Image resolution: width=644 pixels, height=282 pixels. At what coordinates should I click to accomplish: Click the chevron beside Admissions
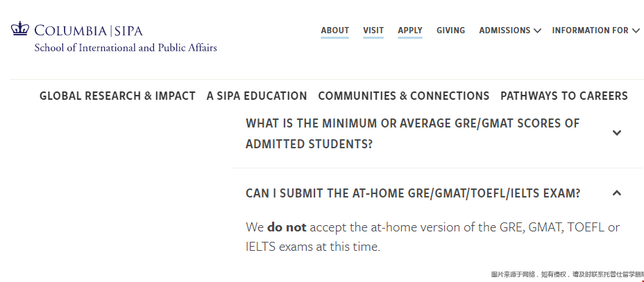[537, 30]
